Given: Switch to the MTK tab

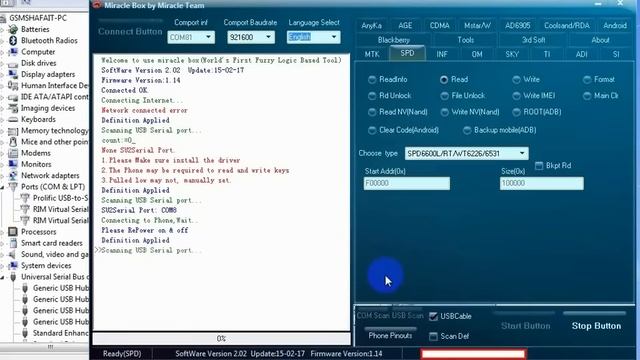Looking at the screenshot, I should [x=372, y=54].
